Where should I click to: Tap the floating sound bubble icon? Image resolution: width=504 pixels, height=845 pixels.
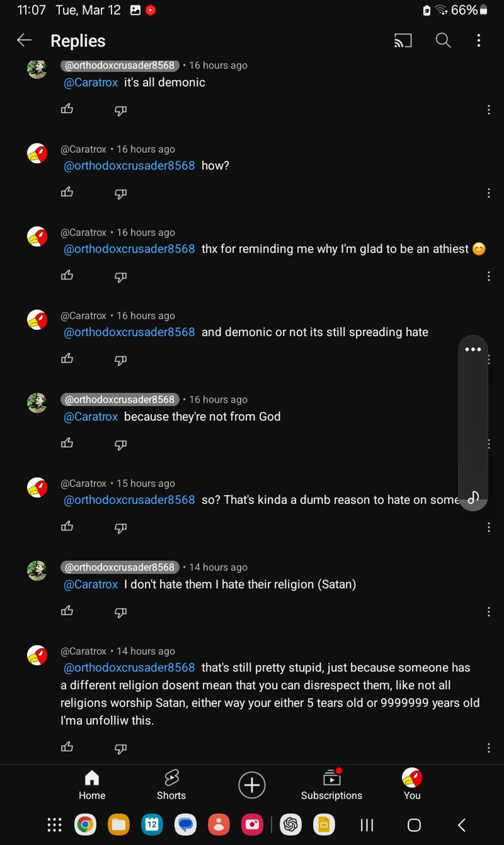click(x=473, y=497)
